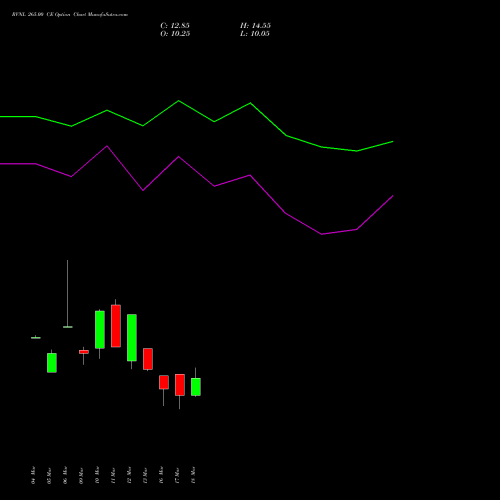This screenshot has height=500, width=500.
Task: Click the "17 Mar" date axis label
Action: pyautogui.click(x=177, y=475)
